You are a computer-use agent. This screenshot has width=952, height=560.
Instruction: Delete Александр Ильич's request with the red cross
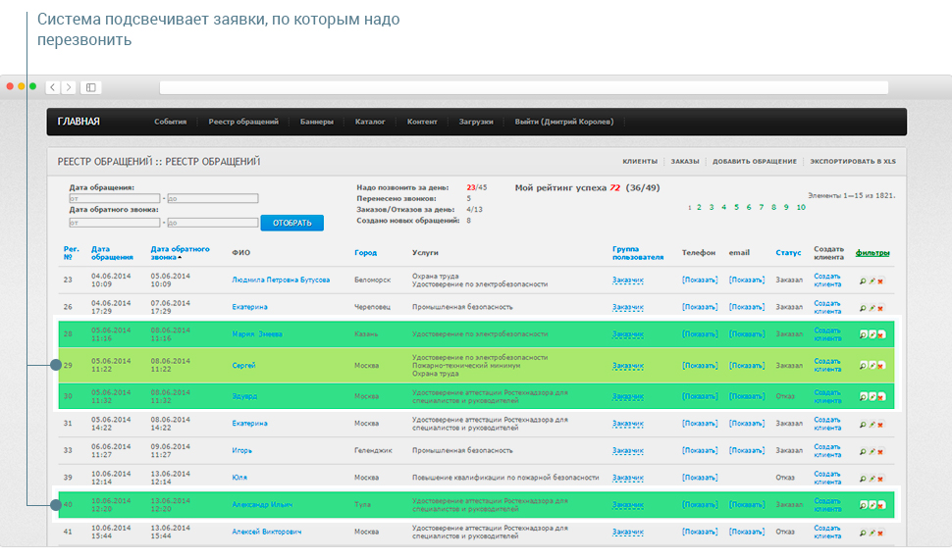881,505
